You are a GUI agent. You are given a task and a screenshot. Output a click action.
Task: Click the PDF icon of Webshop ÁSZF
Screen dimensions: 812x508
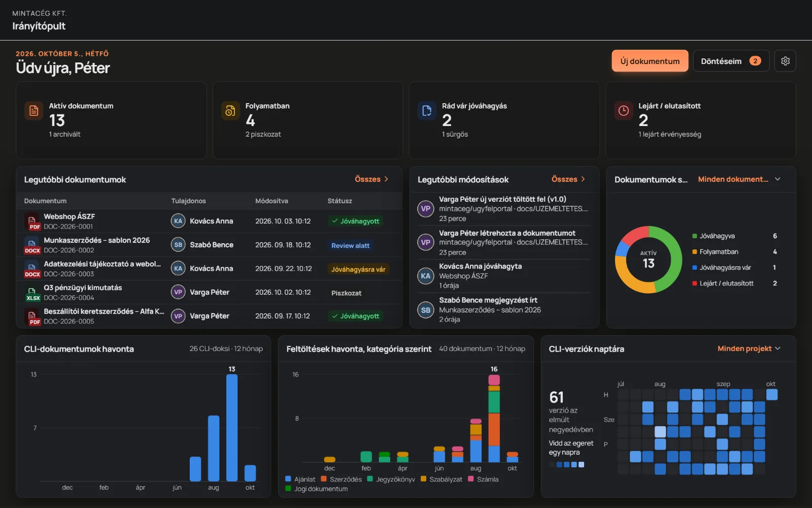click(x=32, y=221)
